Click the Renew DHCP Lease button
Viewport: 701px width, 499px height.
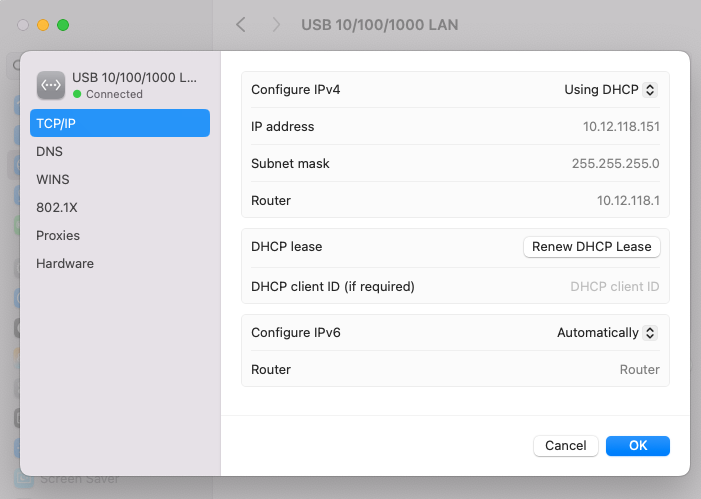coord(591,247)
